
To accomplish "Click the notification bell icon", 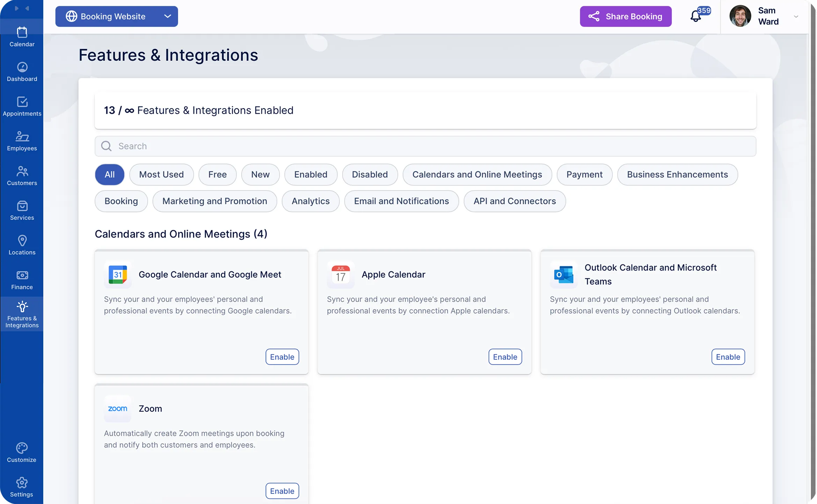I will pyautogui.click(x=696, y=16).
